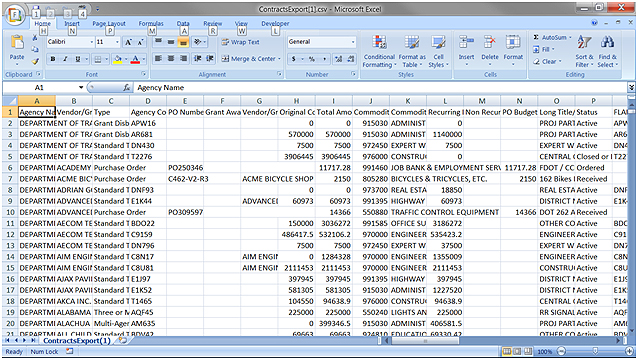The image size is (638, 360).
Task: Click the Align Text Left icon
Action: click(158, 59)
